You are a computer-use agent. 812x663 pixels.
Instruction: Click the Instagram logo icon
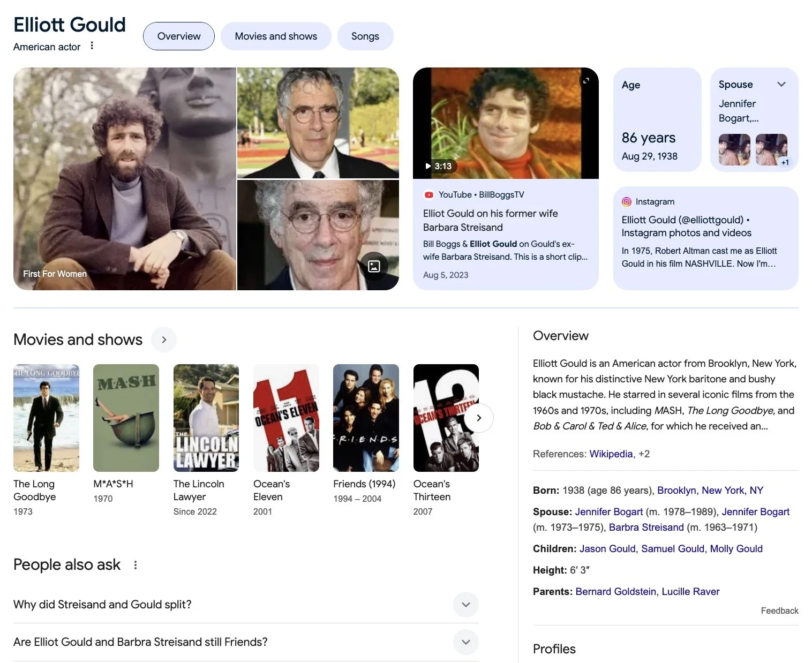(627, 202)
